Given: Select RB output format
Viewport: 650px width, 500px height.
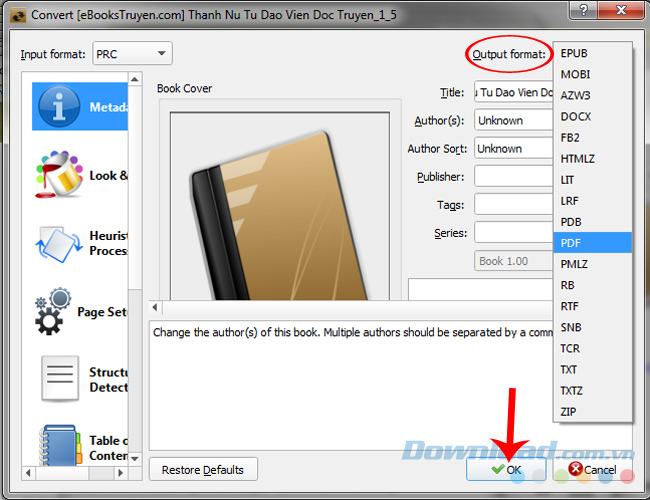Looking at the screenshot, I should click(x=592, y=285).
